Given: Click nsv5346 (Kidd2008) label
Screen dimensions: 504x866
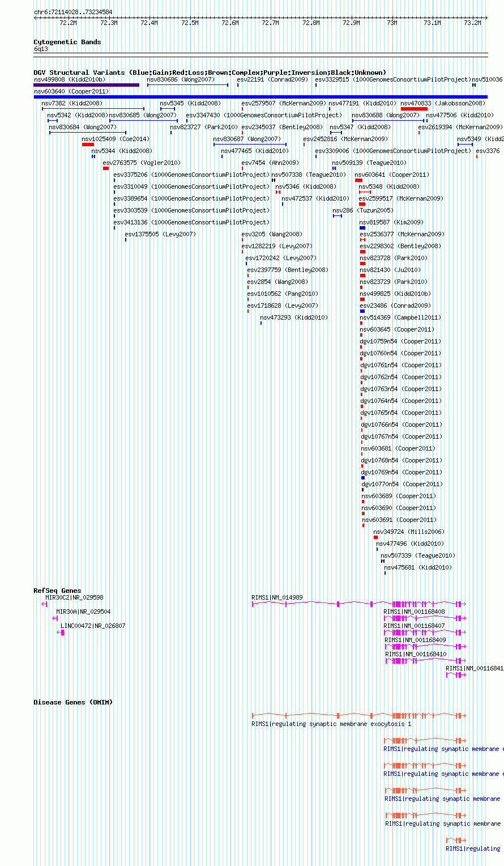Looking at the screenshot, I should (x=306, y=186).
